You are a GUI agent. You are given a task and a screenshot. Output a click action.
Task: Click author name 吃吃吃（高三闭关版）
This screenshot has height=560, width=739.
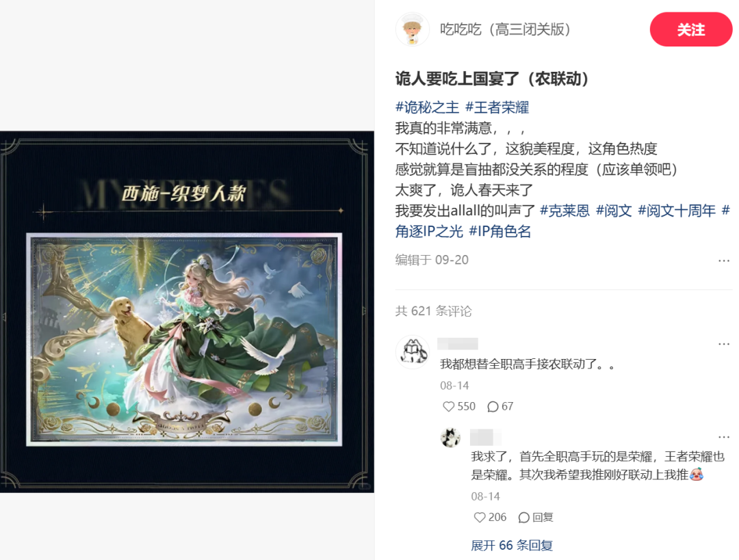click(x=505, y=29)
